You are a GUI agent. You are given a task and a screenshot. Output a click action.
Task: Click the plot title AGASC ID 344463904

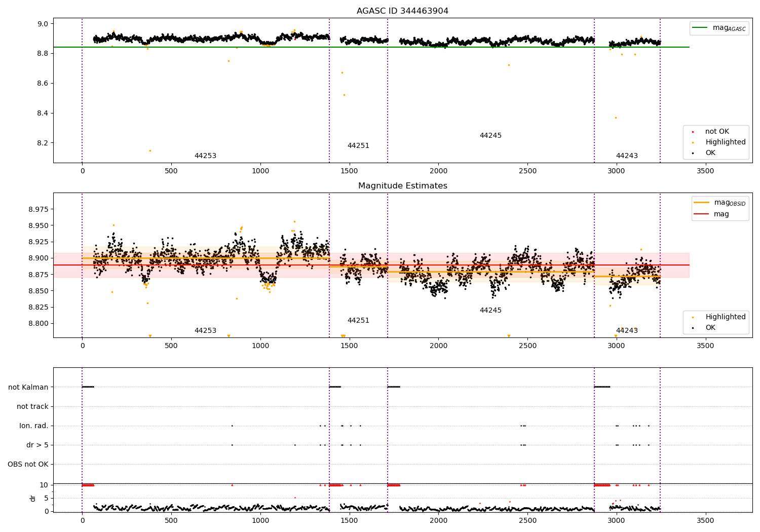(x=402, y=11)
